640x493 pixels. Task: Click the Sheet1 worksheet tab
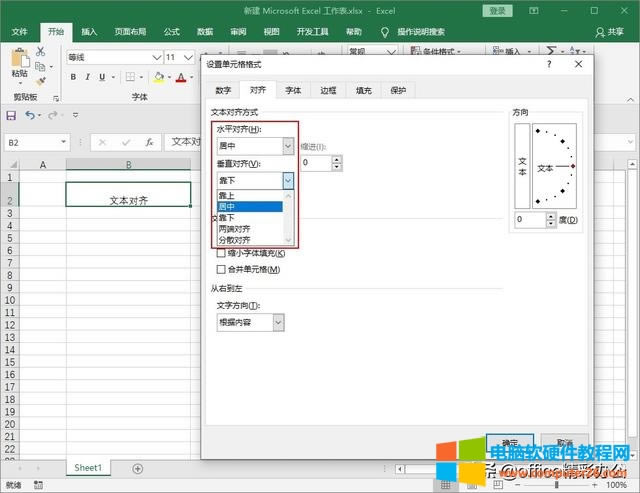(x=89, y=468)
